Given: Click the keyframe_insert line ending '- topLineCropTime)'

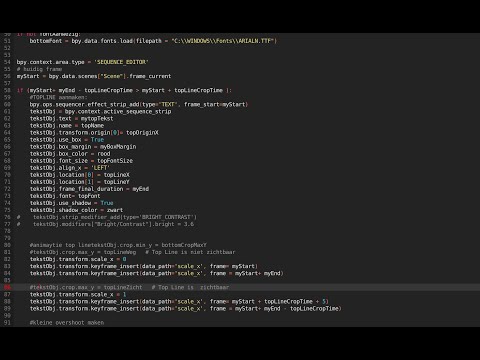Looking at the screenshot, I should (x=185, y=308).
